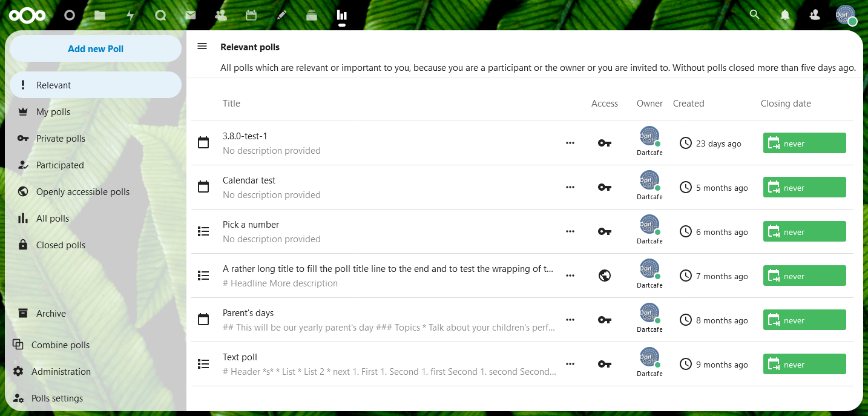Open the Deck app icon
The image size is (868, 416).
(312, 15)
